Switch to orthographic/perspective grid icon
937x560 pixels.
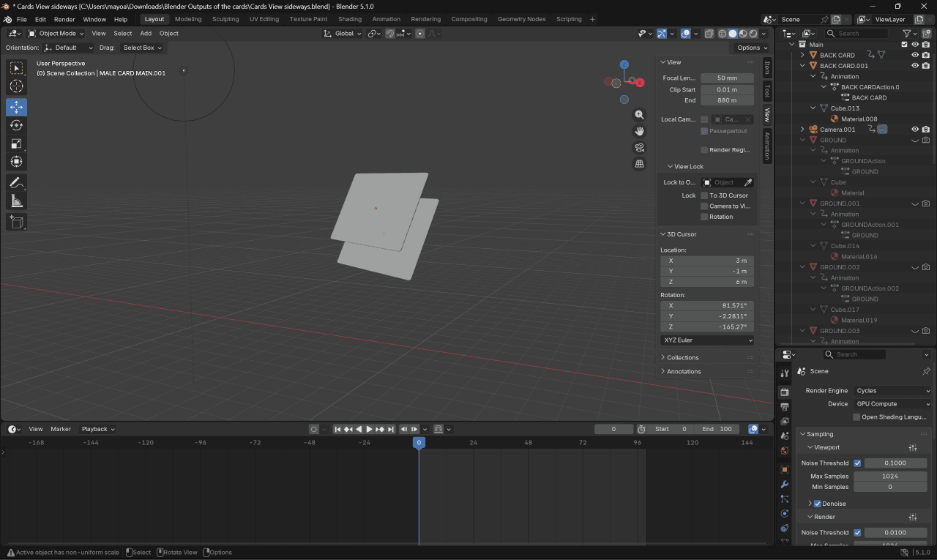pos(639,164)
